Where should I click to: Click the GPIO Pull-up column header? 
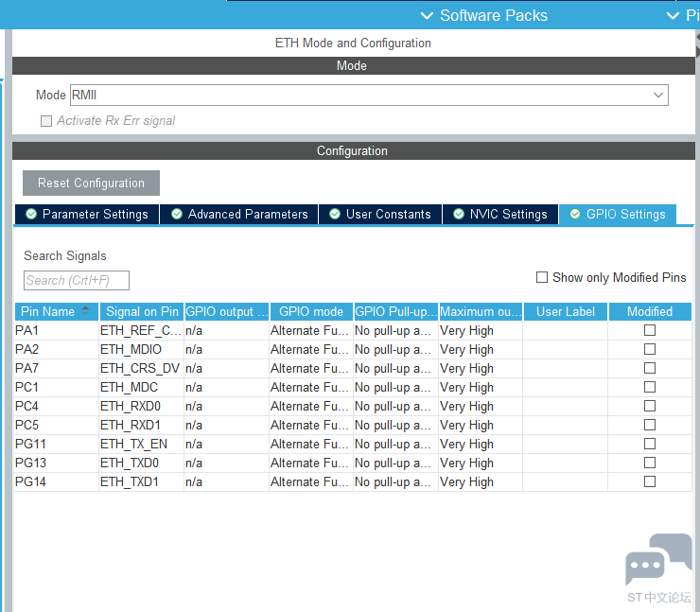pyautogui.click(x=396, y=311)
